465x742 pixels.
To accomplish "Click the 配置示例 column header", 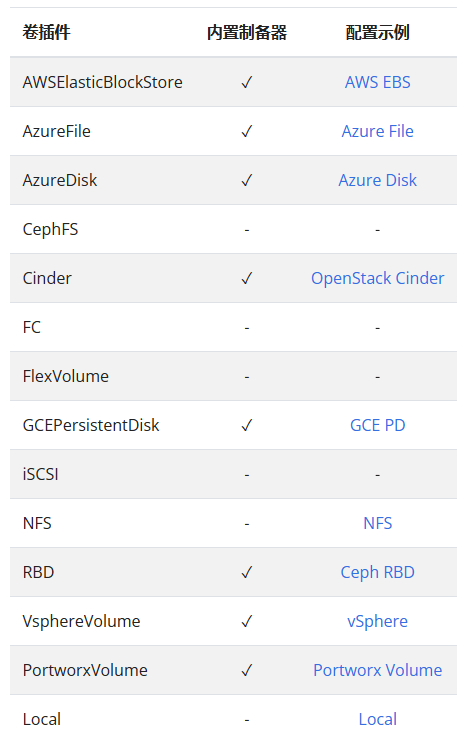I will point(377,32).
